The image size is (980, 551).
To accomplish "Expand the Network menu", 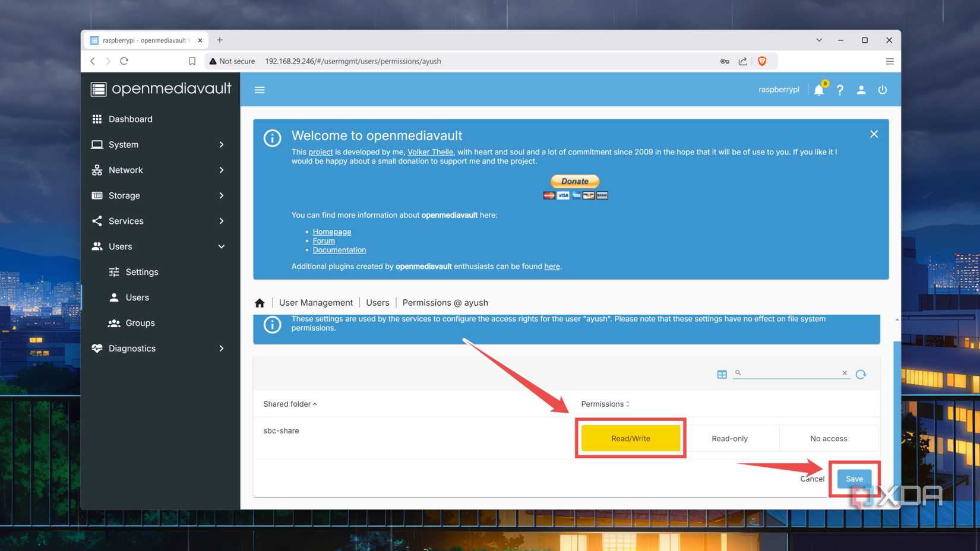I will coord(160,170).
